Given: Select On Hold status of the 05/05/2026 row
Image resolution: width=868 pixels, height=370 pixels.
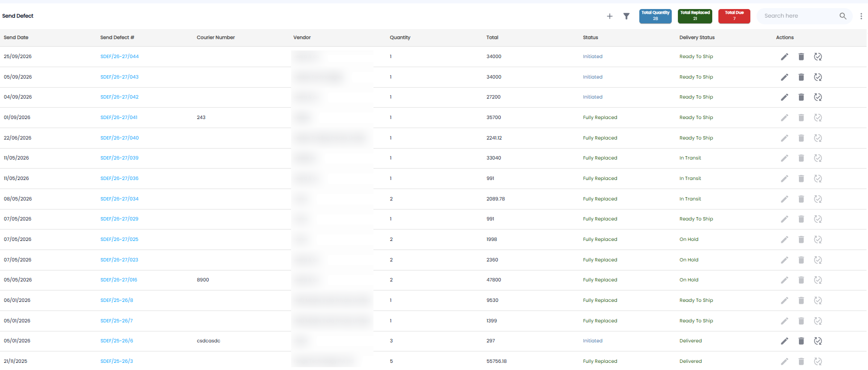Looking at the screenshot, I should (x=689, y=280).
